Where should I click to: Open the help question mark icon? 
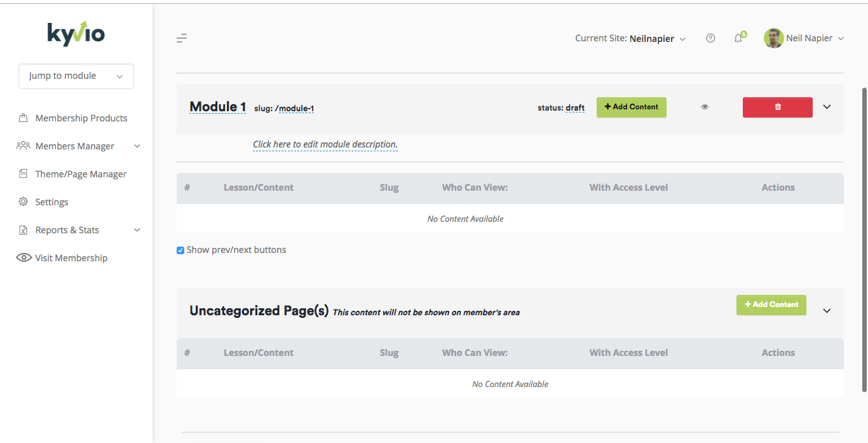click(710, 38)
